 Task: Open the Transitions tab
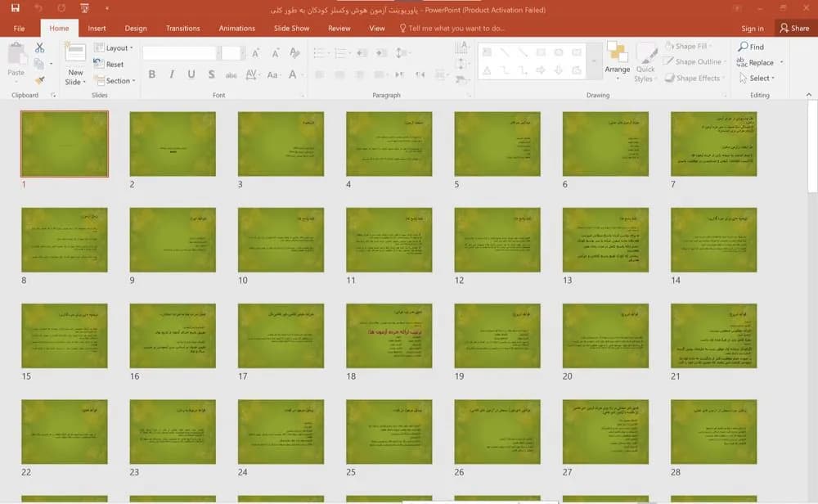(x=182, y=28)
